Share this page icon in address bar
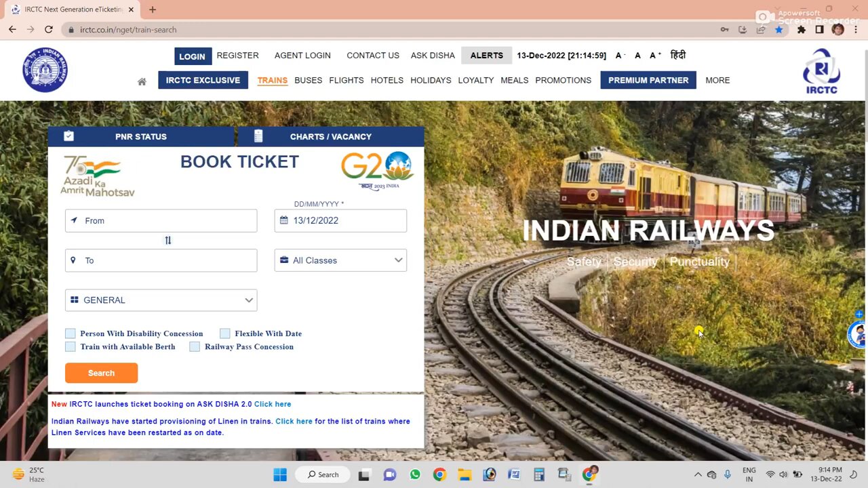 tap(761, 30)
